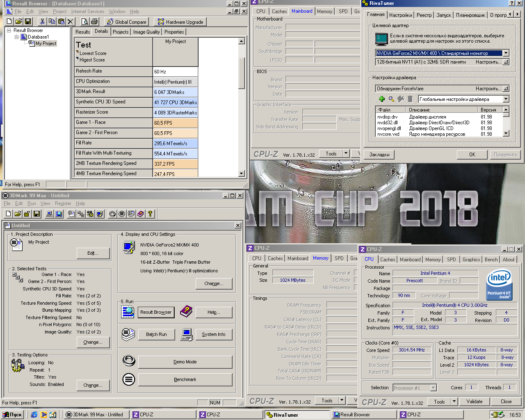Open Graphics tab in front CPU-Z window
The image size is (525, 420).
471,260
